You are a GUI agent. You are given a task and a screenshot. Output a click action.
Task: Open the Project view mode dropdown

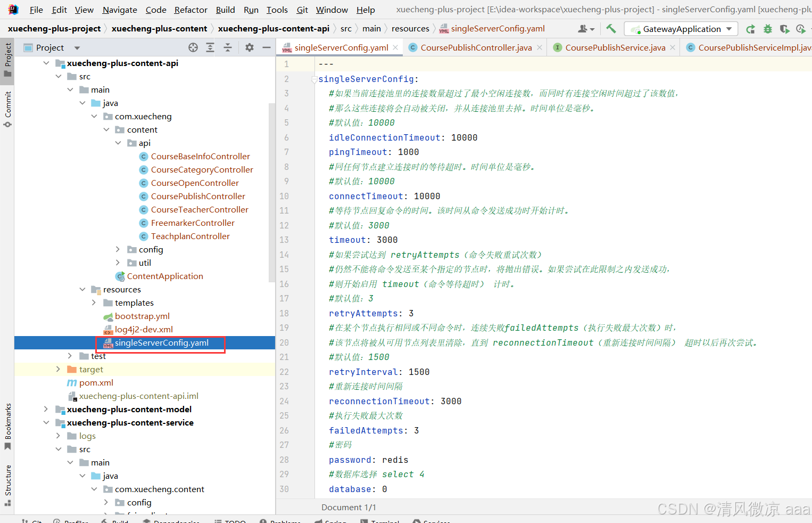[77, 47]
